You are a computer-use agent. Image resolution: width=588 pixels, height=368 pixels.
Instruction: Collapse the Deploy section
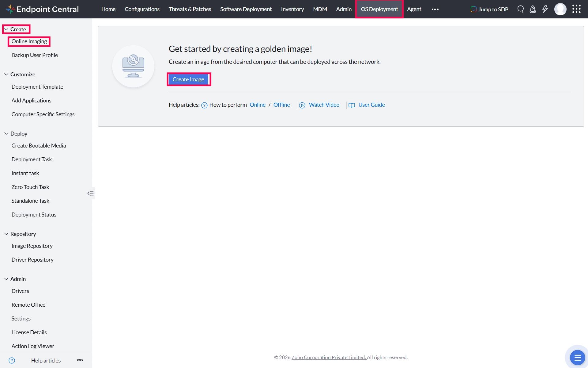pos(6,134)
